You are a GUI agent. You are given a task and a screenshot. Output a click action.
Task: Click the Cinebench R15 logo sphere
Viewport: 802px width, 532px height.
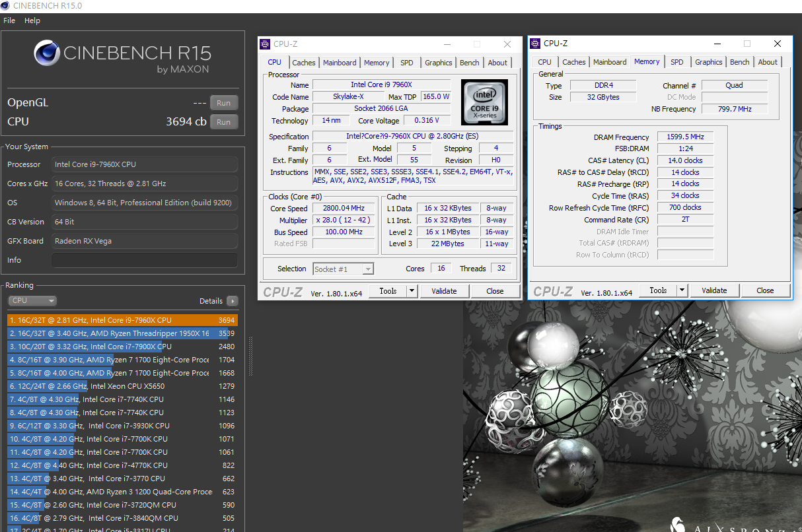coord(47,53)
